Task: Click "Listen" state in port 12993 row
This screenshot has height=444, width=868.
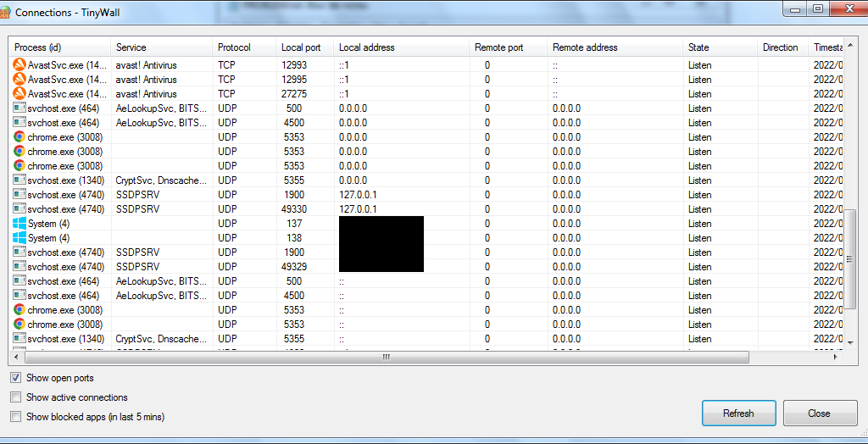Action: click(699, 64)
